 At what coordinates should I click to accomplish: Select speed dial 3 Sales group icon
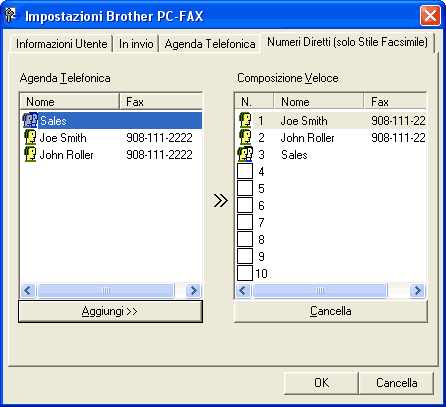(x=245, y=154)
